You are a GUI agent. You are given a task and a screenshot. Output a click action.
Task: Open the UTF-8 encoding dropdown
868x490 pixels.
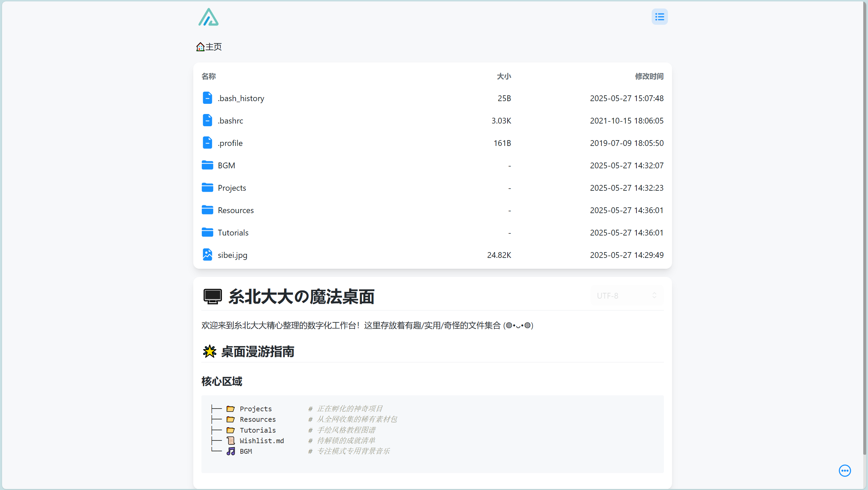coord(626,296)
